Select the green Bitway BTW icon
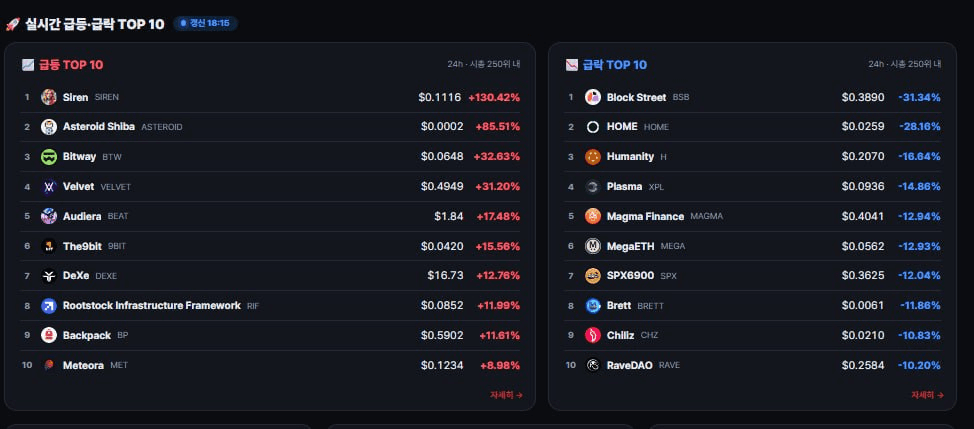The height and width of the screenshot is (429, 974). click(x=49, y=156)
